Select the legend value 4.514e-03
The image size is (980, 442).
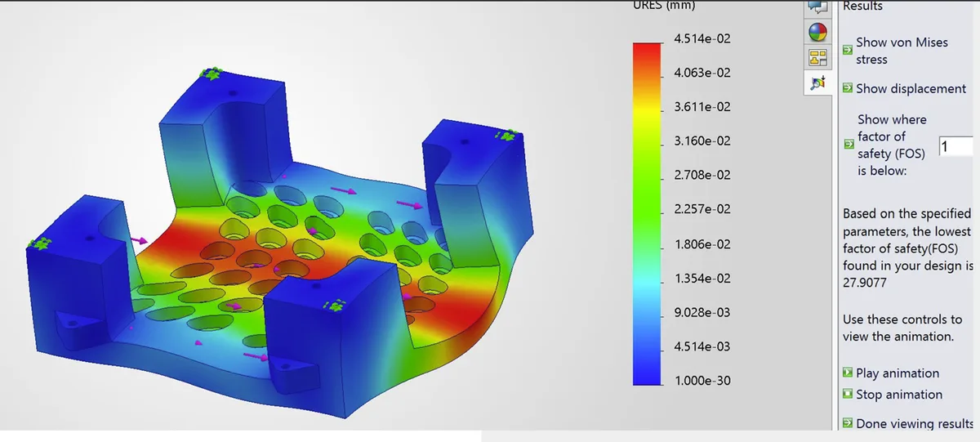point(702,346)
